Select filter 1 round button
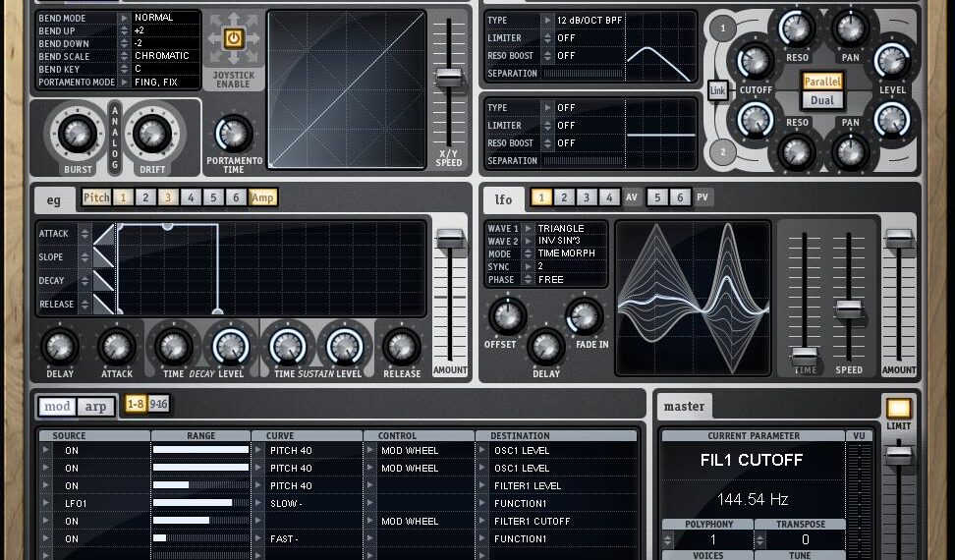The width and height of the screenshot is (955, 560). point(723,28)
